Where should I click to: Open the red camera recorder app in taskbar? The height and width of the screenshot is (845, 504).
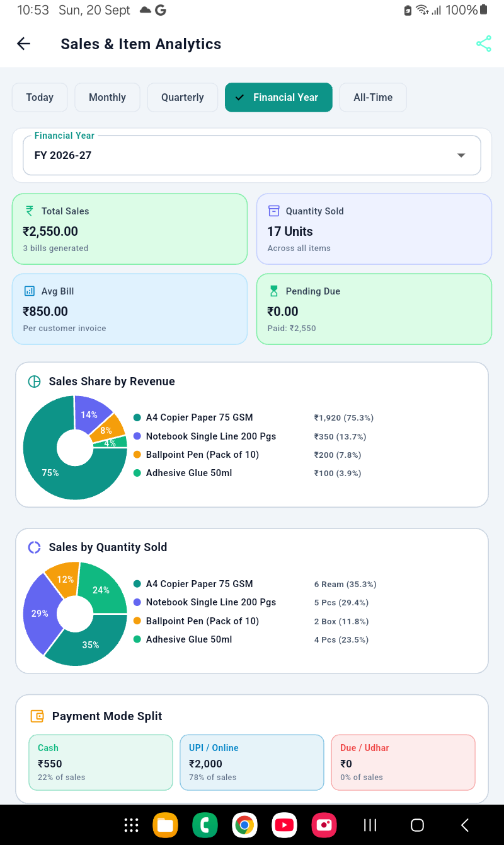coord(324,825)
